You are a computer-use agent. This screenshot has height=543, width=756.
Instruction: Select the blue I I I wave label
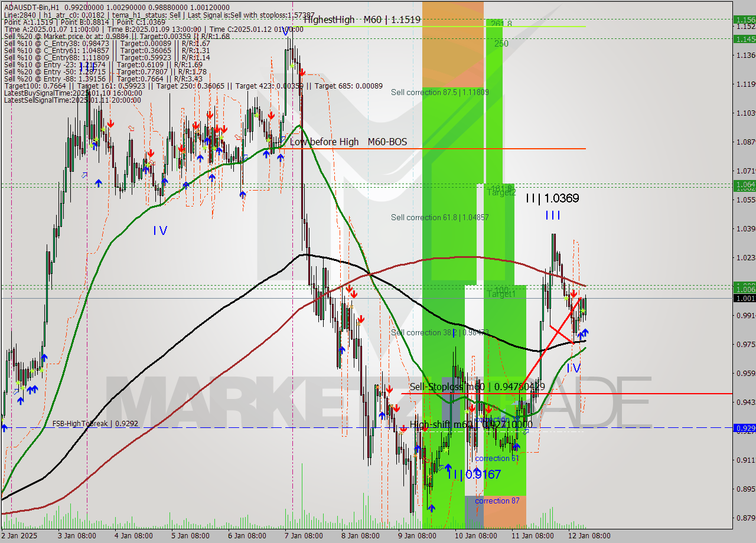[x=553, y=215]
